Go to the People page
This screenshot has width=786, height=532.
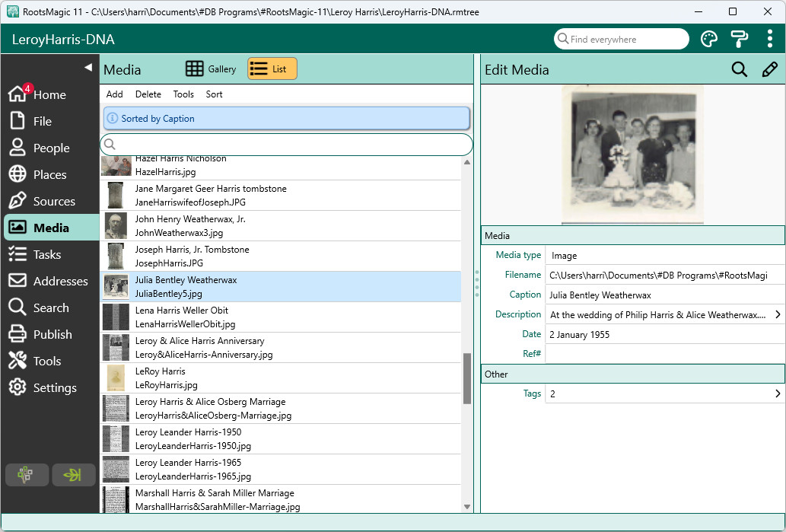point(50,148)
